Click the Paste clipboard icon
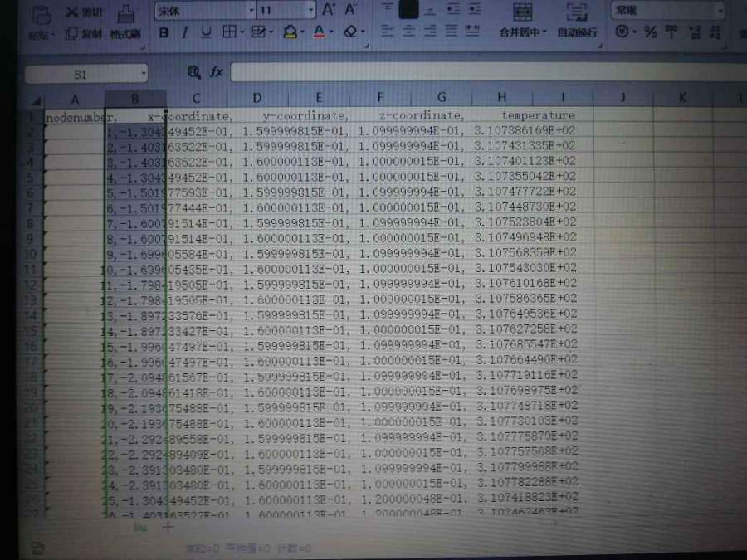 coord(41,17)
